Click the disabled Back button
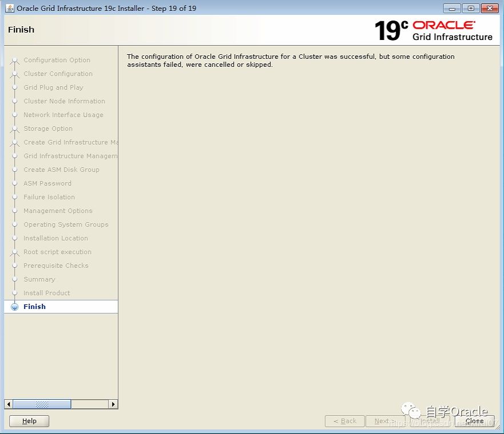Viewport: 504px width, 434px height. coord(345,421)
